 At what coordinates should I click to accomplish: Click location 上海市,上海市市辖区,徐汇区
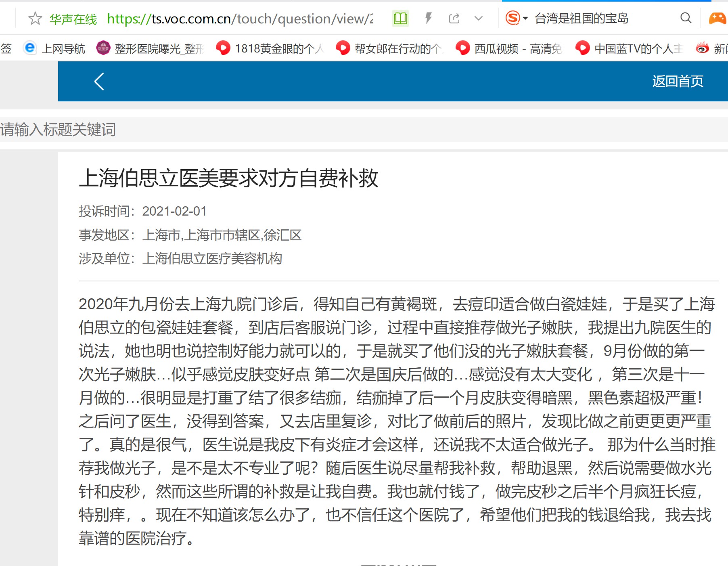tap(222, 235)
